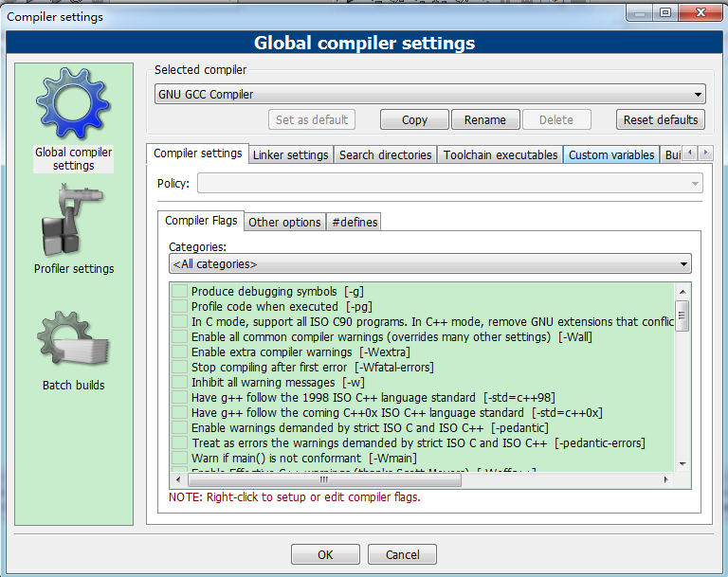The width and height of the screenshot is (728, 577).
Task: Open Profiler settings caliper icon
Action: (x=72, y=220)
